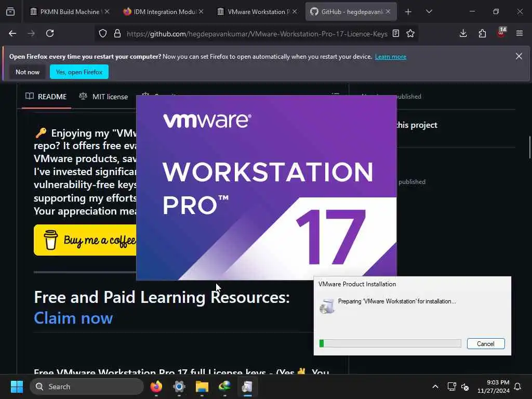
Task: Click the Buy me a coffee button
Action: 85,240
